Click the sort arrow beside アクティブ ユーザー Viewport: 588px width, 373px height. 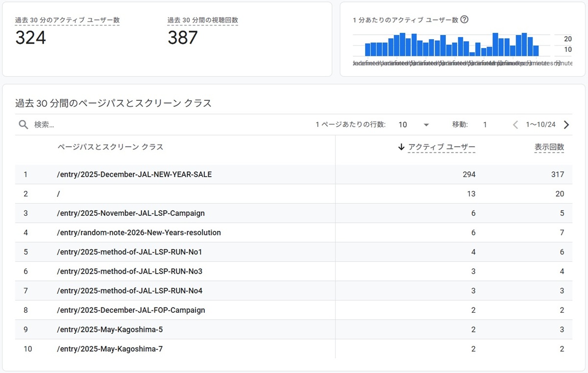pos(401,147)
